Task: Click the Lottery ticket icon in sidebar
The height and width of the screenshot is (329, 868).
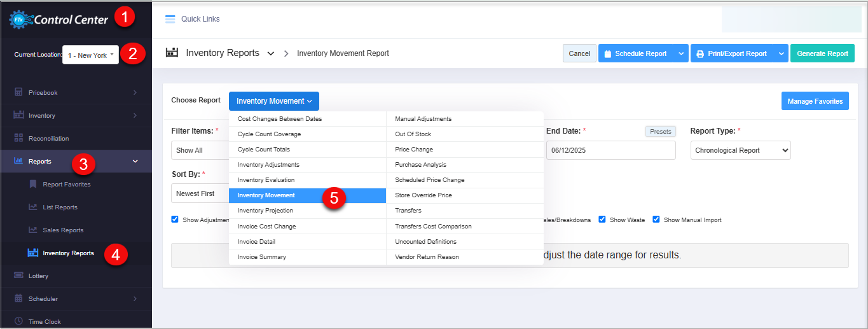Action: point(18,276)
